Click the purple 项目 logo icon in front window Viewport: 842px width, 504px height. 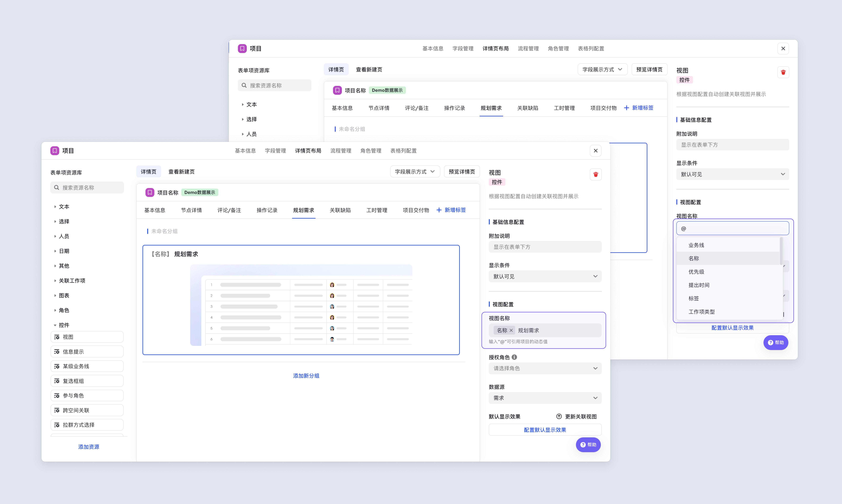coord(54,150)
